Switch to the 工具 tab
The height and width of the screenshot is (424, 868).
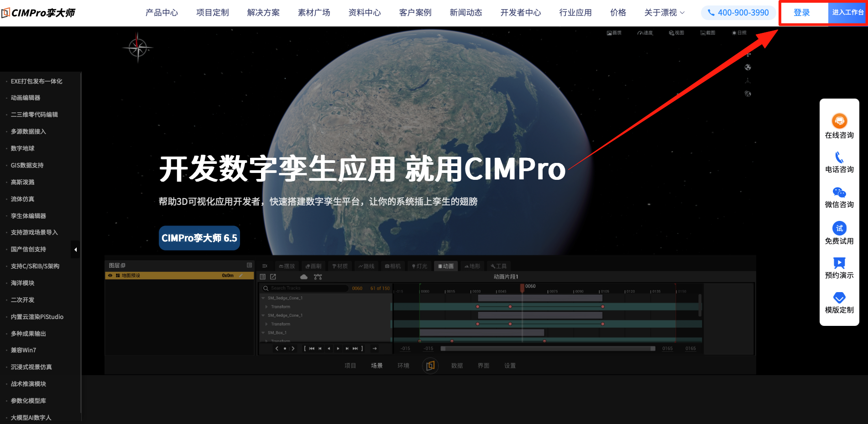(x=499, y=266)
